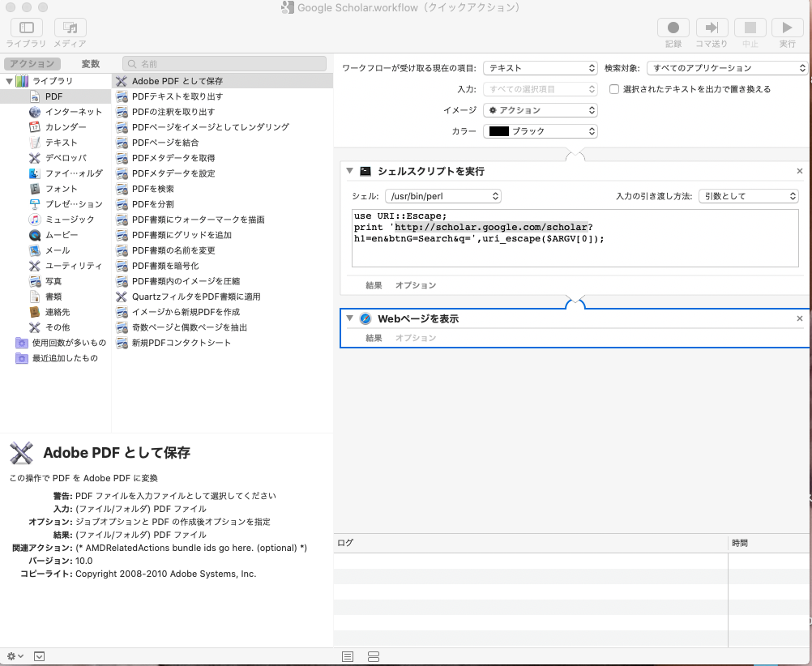Select the プレゼ…ション category icon
812x666 pixels.
[35, 204]
